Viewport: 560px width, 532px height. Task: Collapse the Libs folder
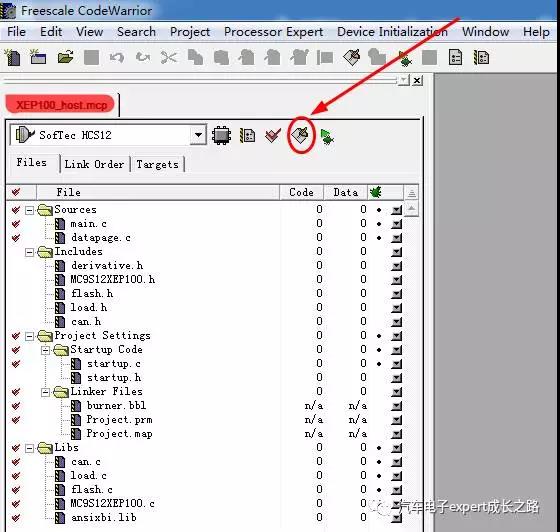click(29, 448)
